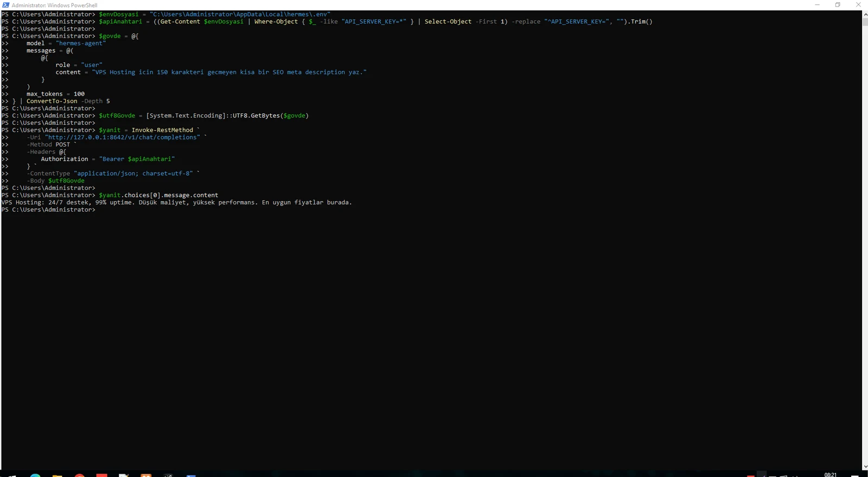Click the "API_SERVER_KEY=*" filter string
The height and width of the screenshot is (477, 868).
(x=374, y=22)
